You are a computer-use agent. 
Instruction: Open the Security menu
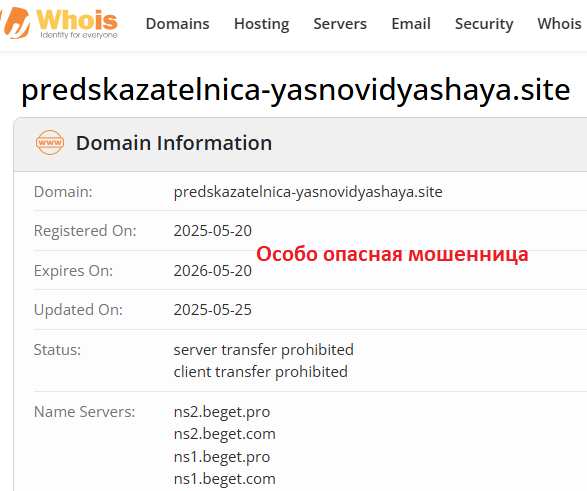484,24
